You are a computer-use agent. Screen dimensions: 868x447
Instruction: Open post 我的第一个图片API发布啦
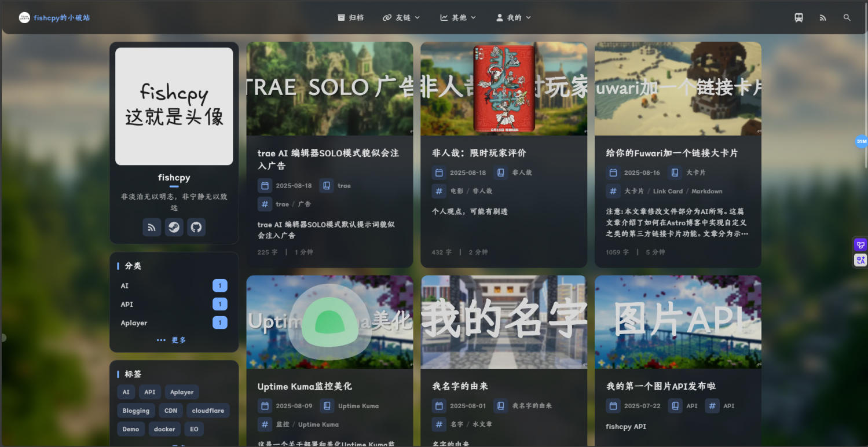[661, 386]
